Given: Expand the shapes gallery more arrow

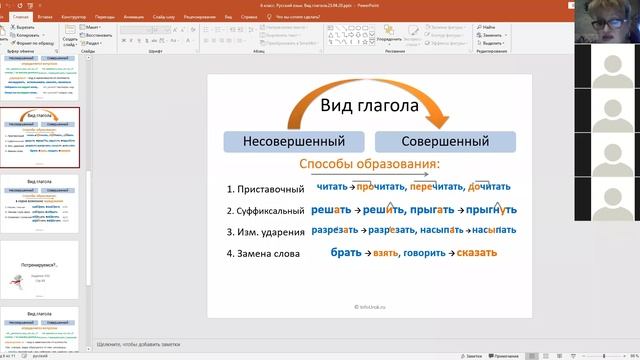Looking at the screenshot, I should tap(372, 42).
